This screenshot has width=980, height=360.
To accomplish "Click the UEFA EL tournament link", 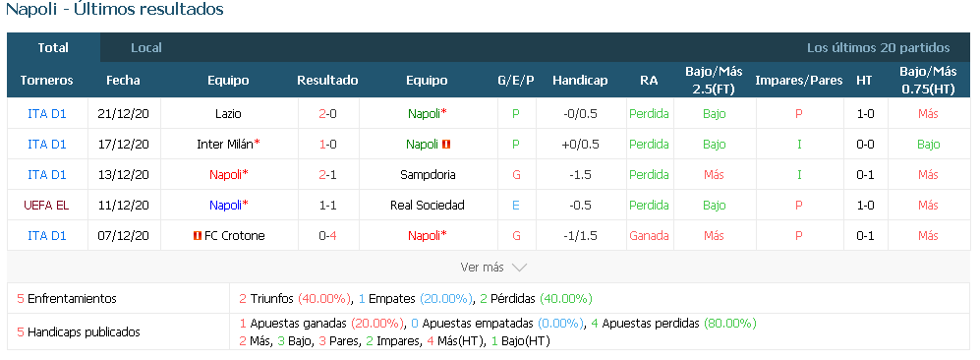I will tap(47, 205).
